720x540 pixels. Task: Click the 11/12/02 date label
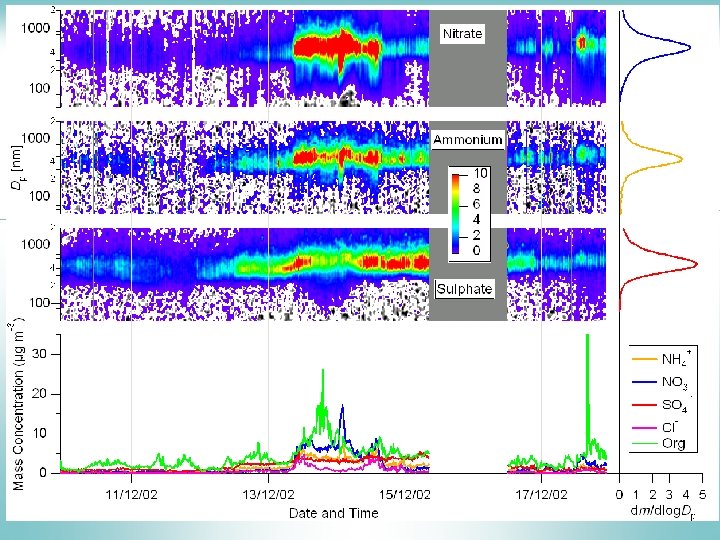[131, 495]
